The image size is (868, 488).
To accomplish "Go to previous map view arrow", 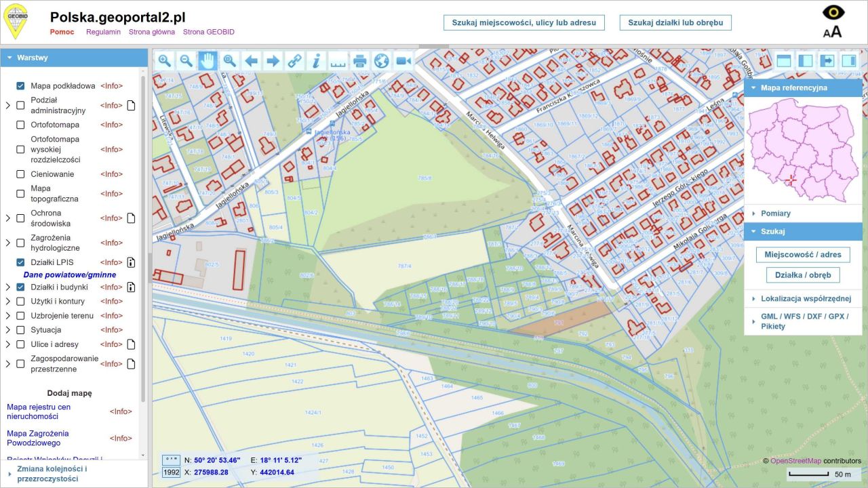I will click(x=251, y=60).
